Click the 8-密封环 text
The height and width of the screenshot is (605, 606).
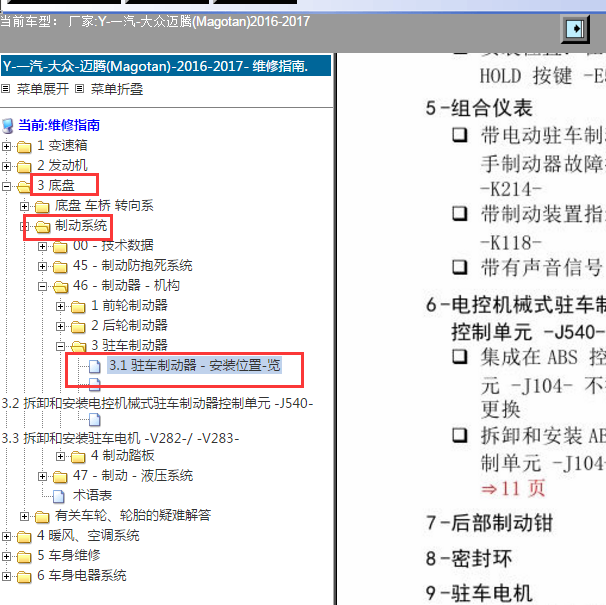(469, 559)
